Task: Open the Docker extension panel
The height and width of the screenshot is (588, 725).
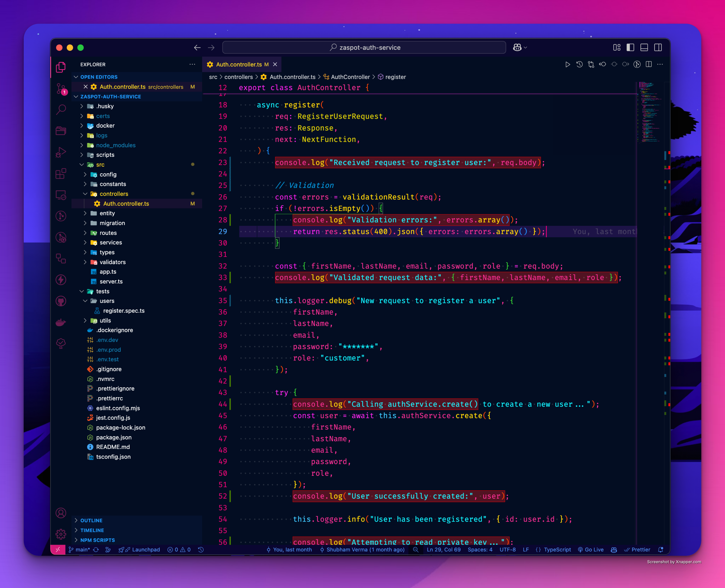Action: pos(61,322)
